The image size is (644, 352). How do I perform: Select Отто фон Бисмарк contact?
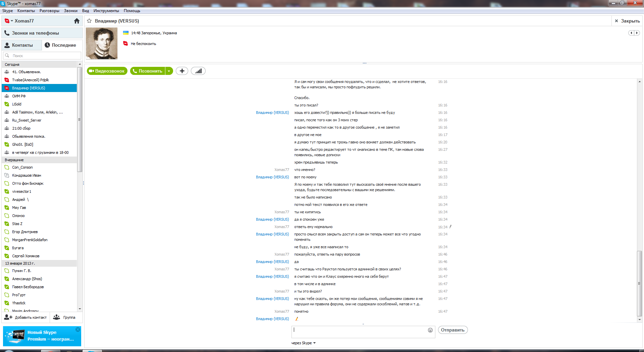(40, 183)
